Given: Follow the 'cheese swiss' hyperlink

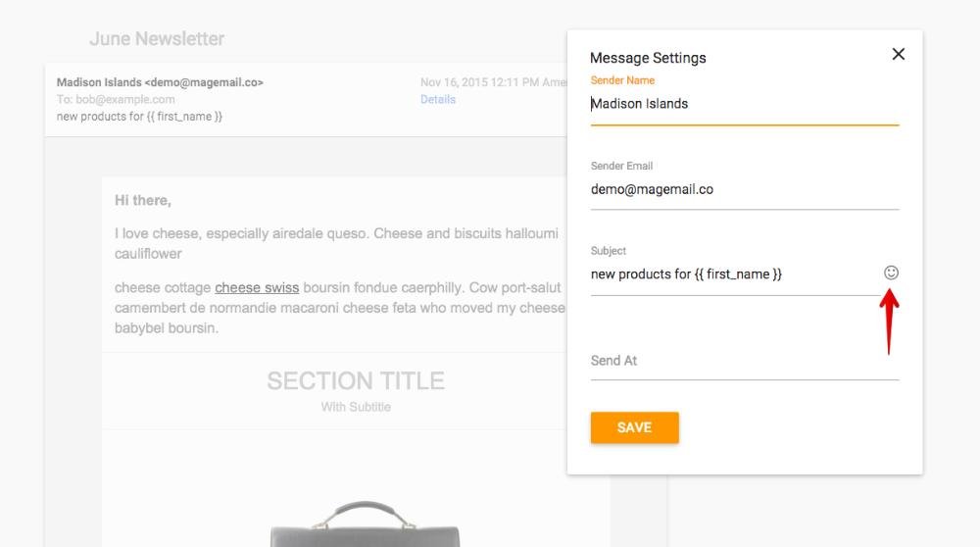Looking at the screenshot, I should tap(257, 288).
